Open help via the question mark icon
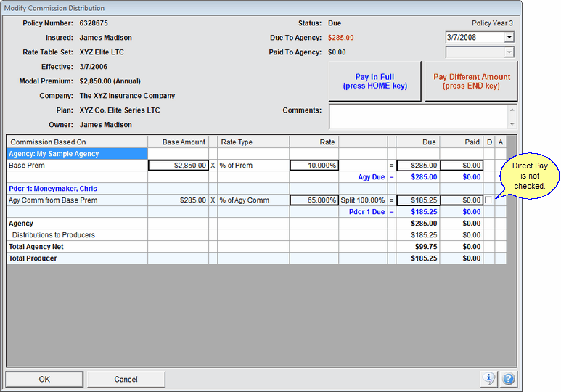Screen dimensions: 561x392 [509, 379]
